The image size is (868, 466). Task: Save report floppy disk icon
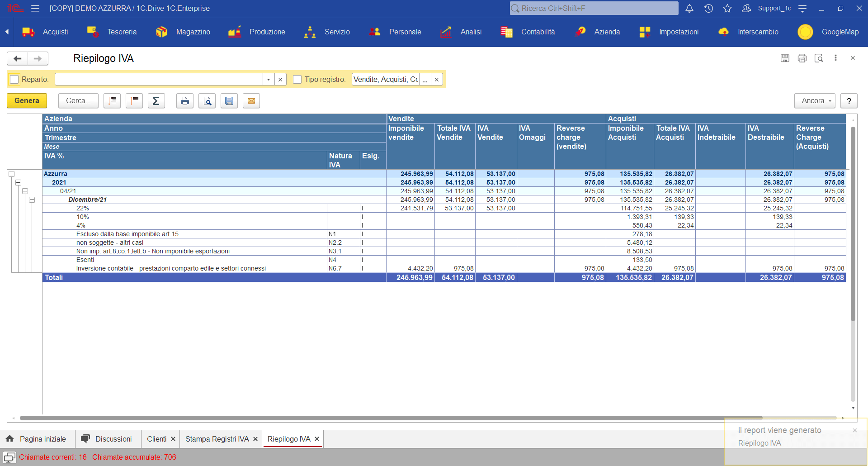[229, 101]
